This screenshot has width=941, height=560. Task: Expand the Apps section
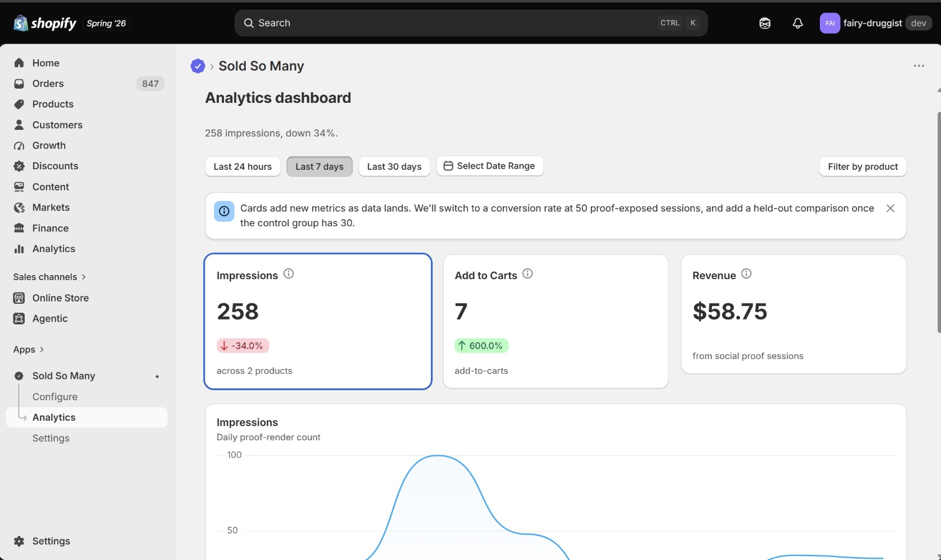[x=29, y=350]
